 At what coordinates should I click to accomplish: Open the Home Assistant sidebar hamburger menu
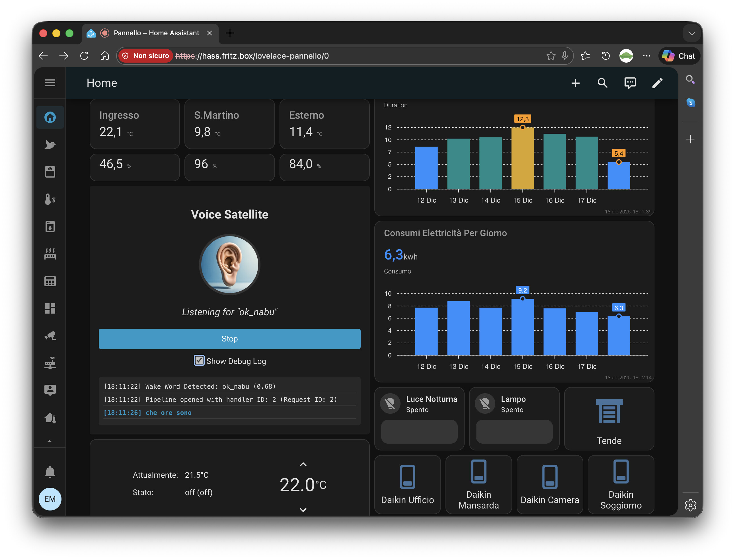50,83
